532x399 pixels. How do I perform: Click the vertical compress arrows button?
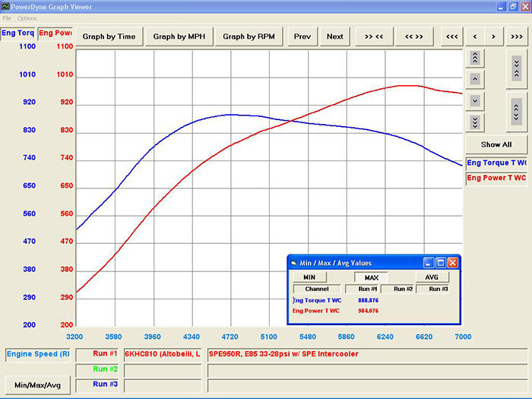(x=516, y=69)
